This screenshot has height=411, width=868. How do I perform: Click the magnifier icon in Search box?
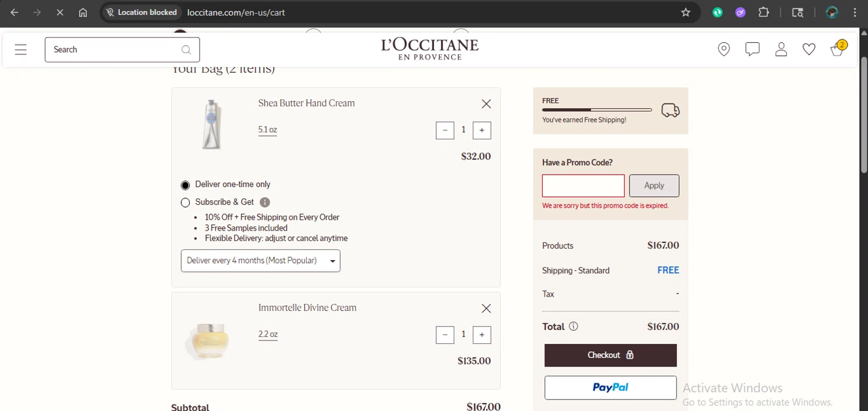pyautogui.click(x=186, y=50)
